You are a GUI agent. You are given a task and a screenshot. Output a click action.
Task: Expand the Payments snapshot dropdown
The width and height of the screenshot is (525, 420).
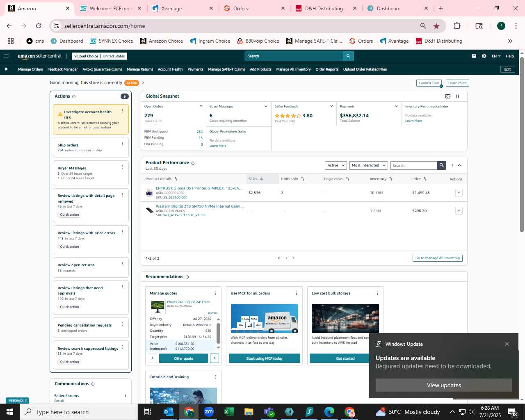click(x=396, y=106)
